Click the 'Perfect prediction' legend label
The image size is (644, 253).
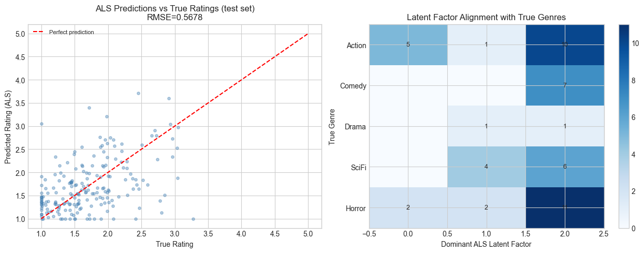[x=71, y=32]
